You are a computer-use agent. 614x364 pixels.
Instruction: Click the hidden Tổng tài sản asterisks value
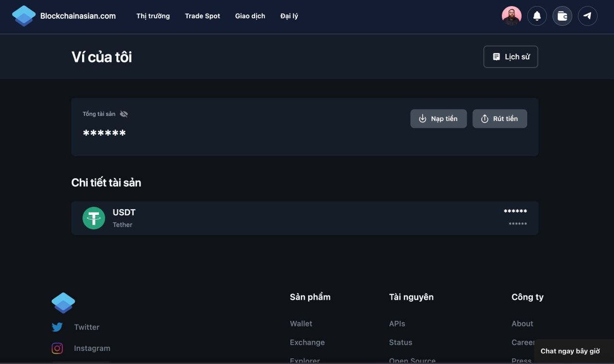tap(105, 133)
